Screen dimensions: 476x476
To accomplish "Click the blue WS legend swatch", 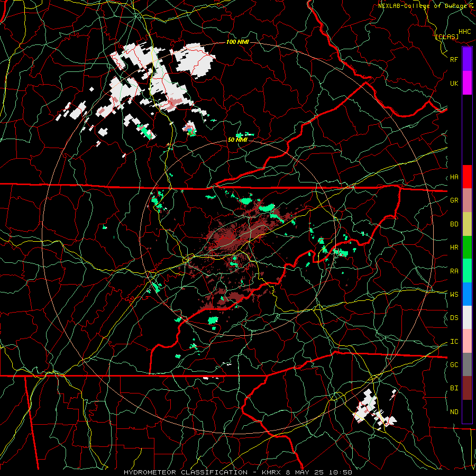I will click(467, 294).
